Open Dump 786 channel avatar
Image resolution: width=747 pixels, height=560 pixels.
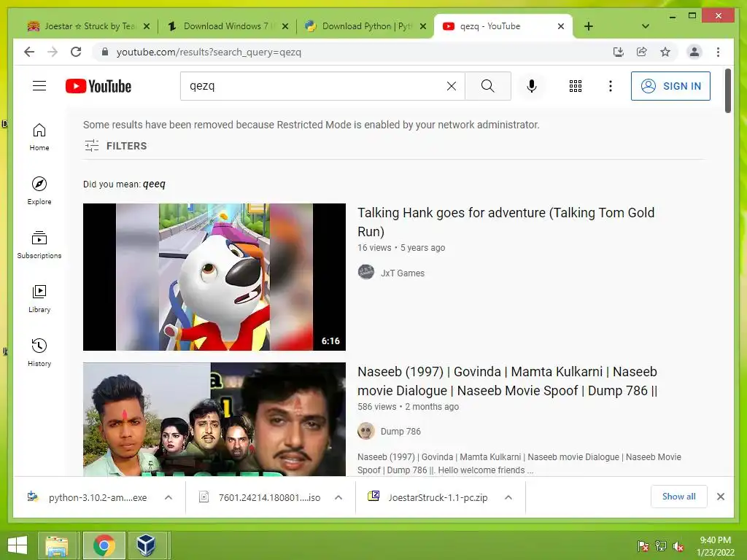click(x=366, y=431)
